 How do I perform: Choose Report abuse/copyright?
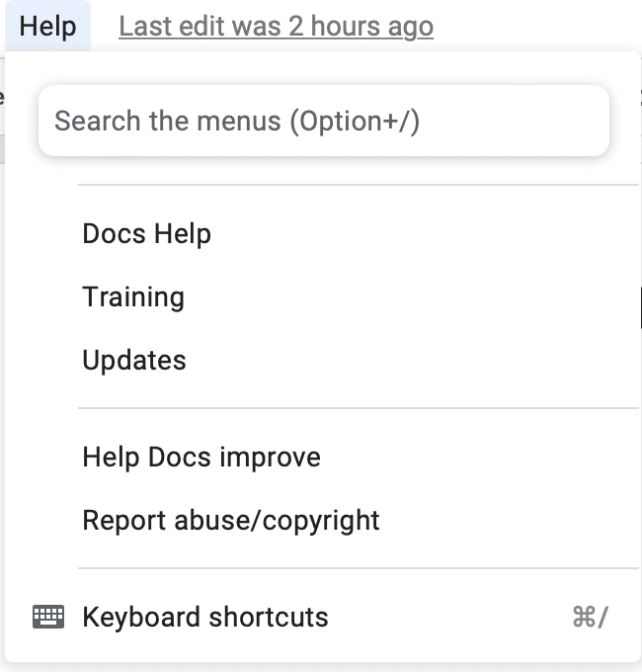(x=323, y=520)
